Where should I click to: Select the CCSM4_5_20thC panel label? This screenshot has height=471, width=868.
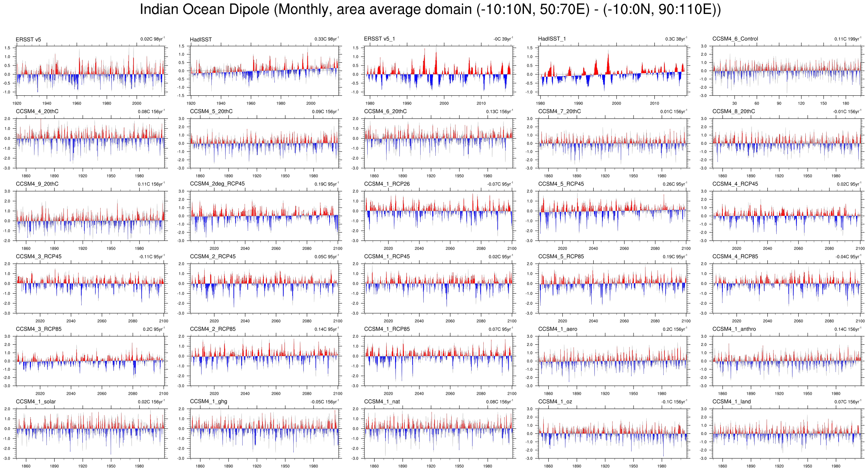coord(211,112)
